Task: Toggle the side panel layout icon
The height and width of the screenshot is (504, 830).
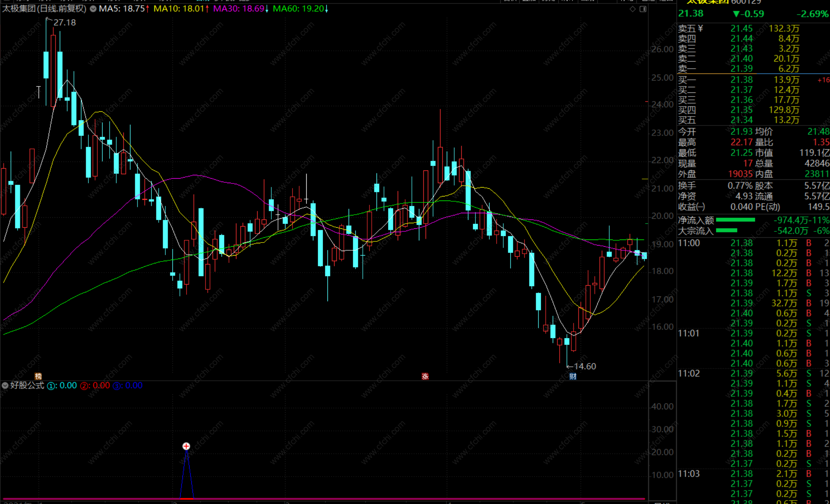Action: coord(643,9)
